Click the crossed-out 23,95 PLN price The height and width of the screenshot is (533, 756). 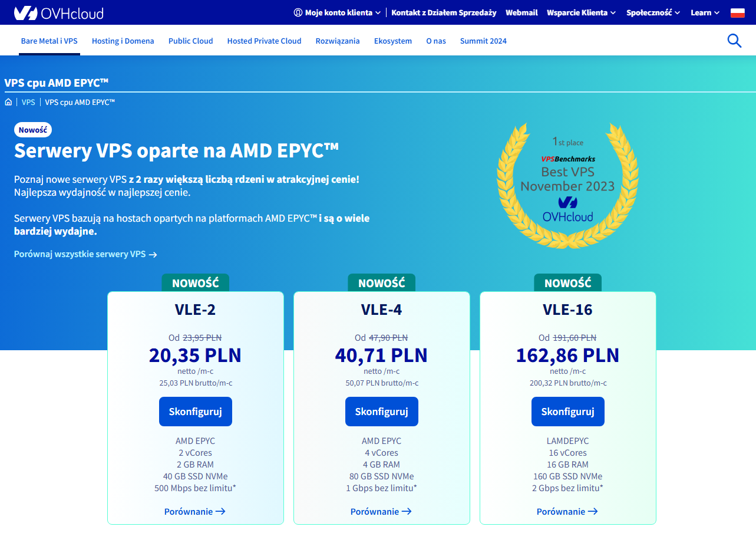click(202, 338)
